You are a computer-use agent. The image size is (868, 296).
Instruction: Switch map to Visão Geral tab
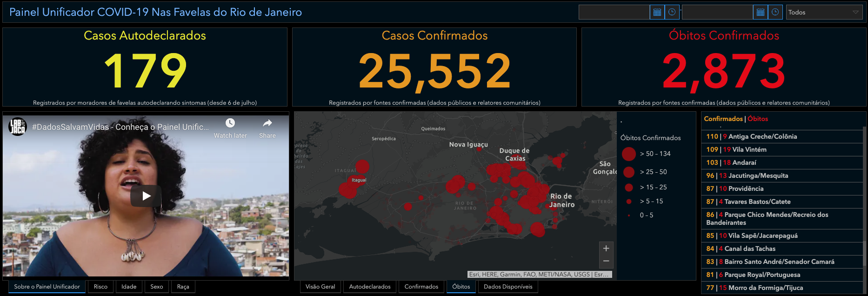320,287
